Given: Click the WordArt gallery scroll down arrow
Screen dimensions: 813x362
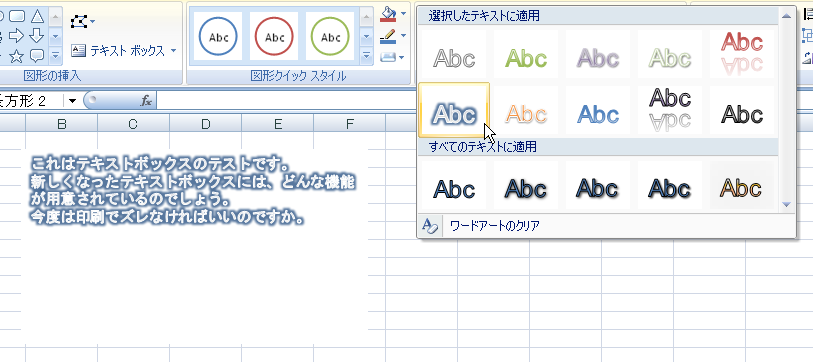Looking at the screenshot, I should (787, 205).
